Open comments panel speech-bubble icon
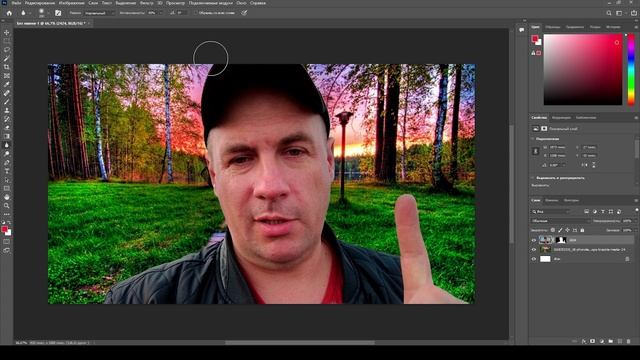The width and height of the screenshot is (640, 360). tap(522, 30)
